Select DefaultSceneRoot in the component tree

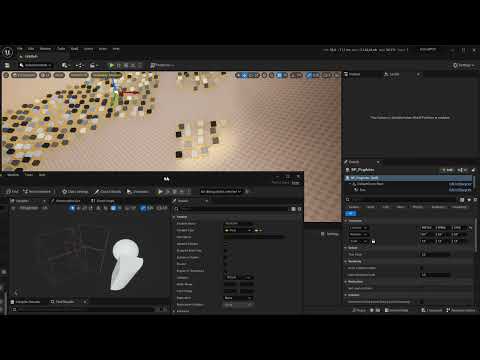370,184
